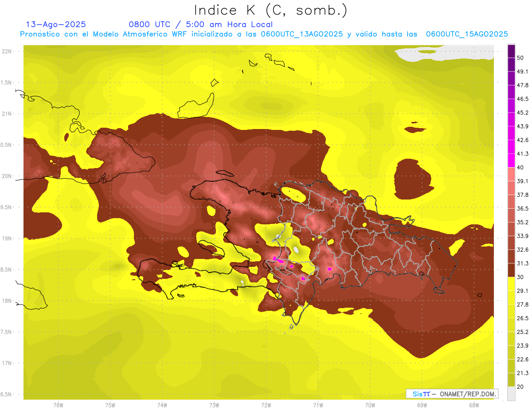Click the title 'Indice K (C, somb.)'
Screen dimensions: 532x411
271,11
